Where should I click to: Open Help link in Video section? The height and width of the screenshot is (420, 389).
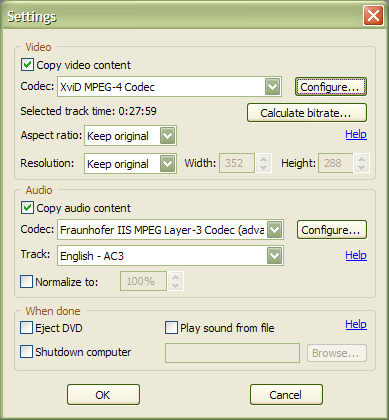(356, 134)
